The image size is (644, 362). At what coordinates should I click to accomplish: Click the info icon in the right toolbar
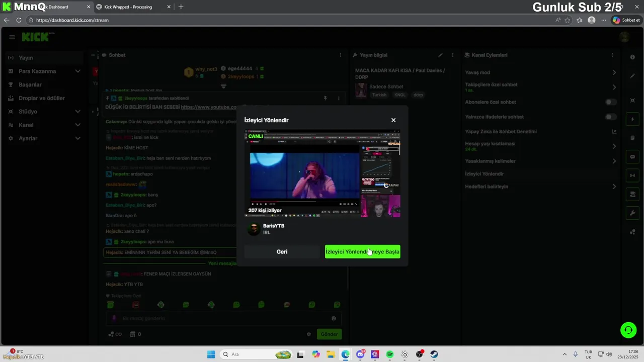tap(632, 57)
